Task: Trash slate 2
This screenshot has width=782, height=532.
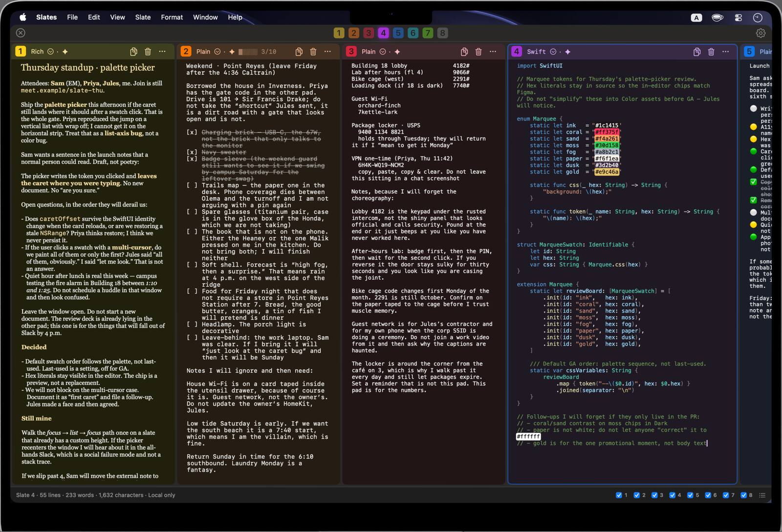Action: point(313,51)
